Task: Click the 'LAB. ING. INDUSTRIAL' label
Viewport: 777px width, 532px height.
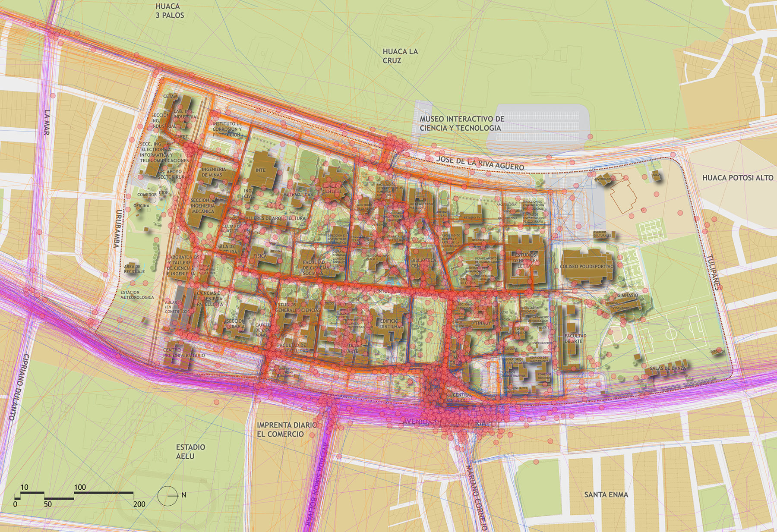Action: pos(186,113)
